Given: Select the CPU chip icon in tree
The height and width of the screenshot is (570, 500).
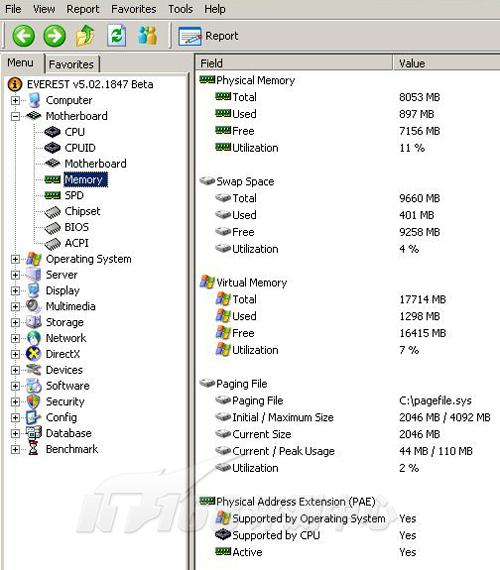Looking at the screenshot, I should (52, 132).
